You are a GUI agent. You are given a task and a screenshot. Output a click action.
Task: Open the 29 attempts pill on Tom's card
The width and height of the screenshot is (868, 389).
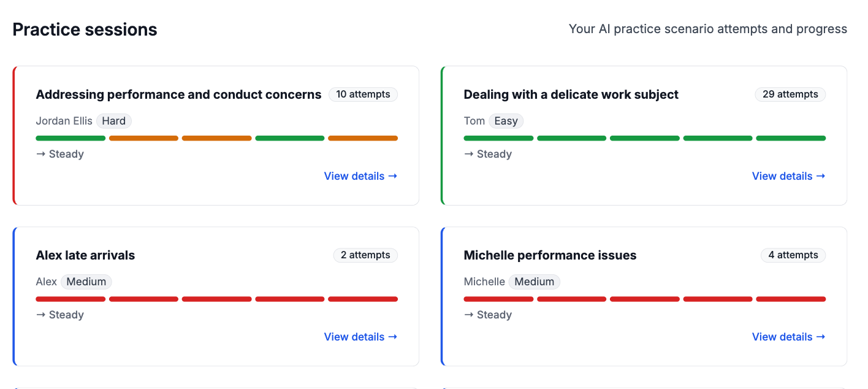pyautogui.click(x=790, y=94)
